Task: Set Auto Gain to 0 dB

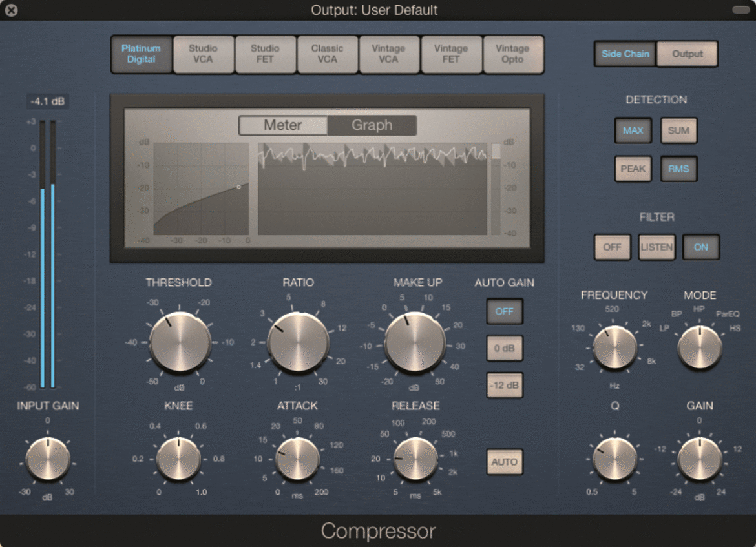Action: point(504,349)
